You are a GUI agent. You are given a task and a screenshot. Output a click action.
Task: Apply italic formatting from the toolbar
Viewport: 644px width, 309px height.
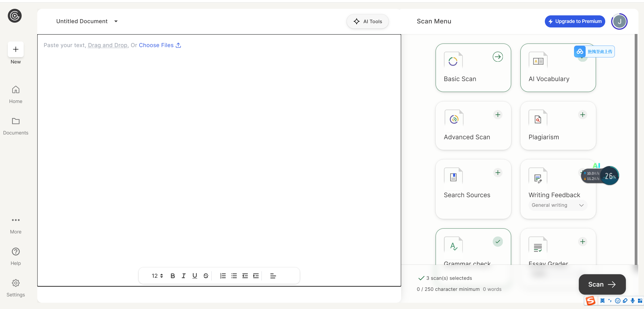click(x=184, y=276)
